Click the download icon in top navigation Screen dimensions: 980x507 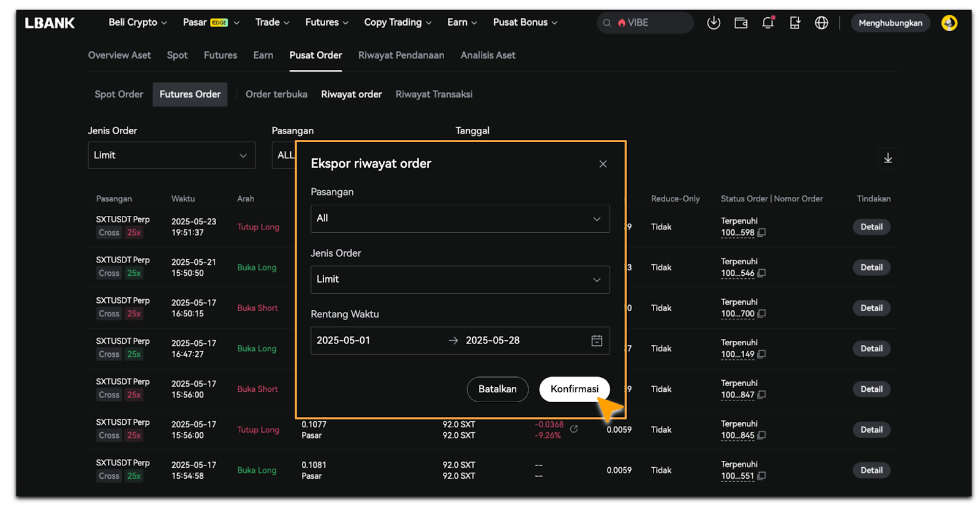point(713,23)
